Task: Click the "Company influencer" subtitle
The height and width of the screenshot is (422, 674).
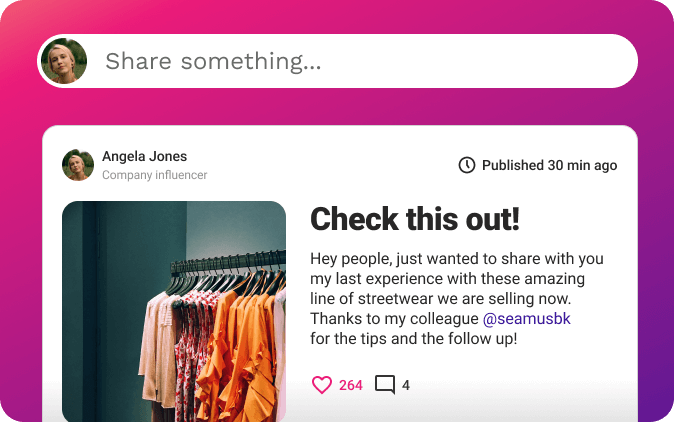Action: click(x=154, y=175)
